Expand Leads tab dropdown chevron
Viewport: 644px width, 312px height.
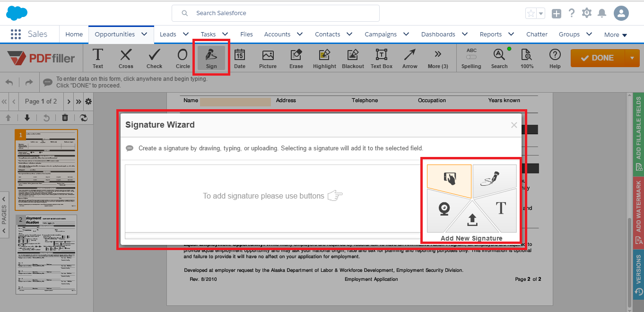186,34
